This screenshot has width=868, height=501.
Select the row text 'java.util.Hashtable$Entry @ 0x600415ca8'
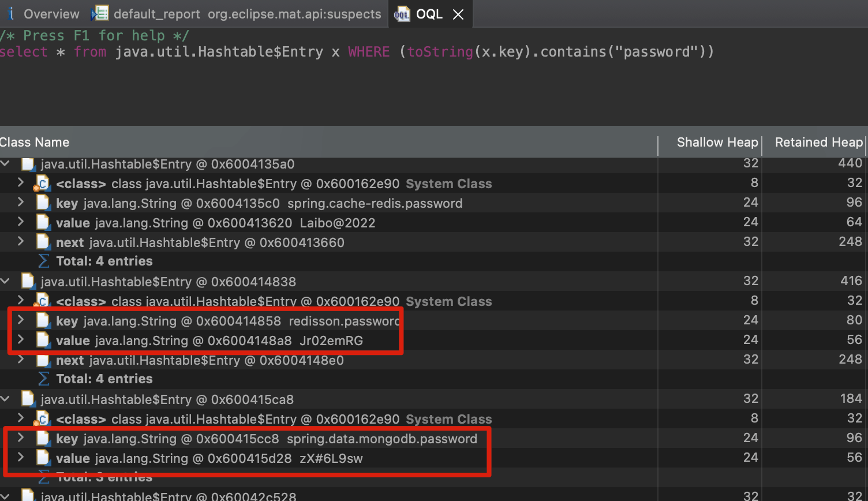point(167,399)
